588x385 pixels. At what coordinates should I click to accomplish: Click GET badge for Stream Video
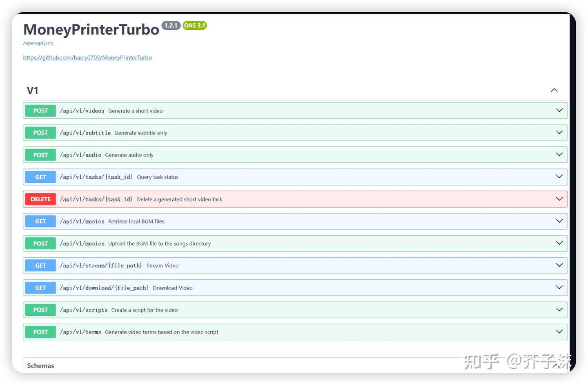point(40,266)
